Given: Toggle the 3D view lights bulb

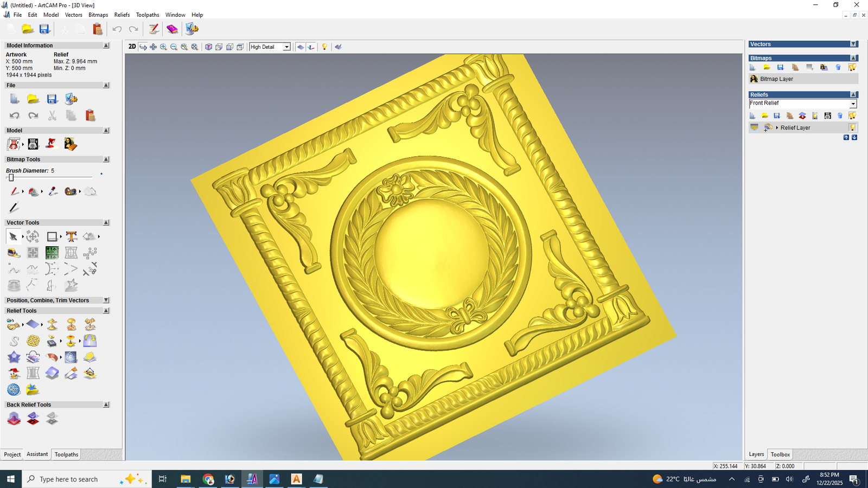Looking at the screenshot, I should (x=324, y=47).
